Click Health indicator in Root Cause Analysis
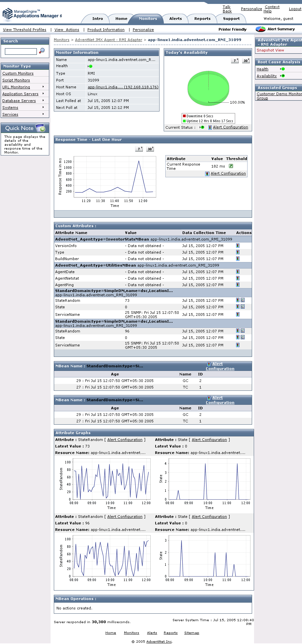The image size is (302, 644). [x=283, y=69]
